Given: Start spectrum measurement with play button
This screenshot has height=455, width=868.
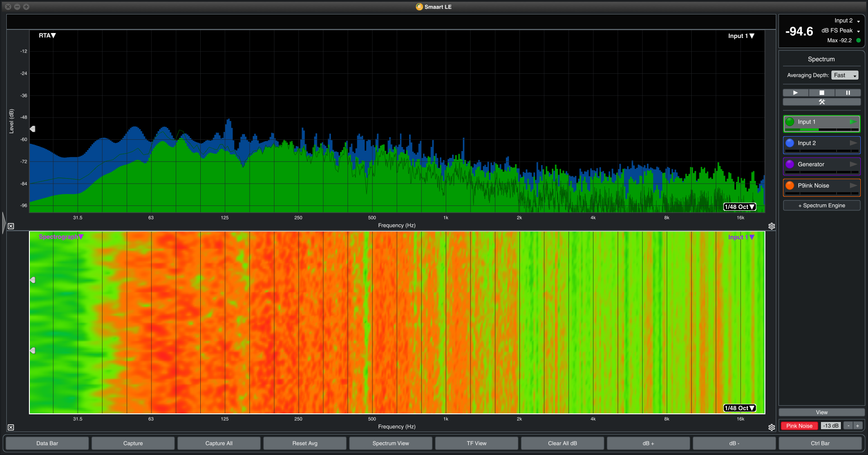Looking at the screenshot, I should (796, 93).
